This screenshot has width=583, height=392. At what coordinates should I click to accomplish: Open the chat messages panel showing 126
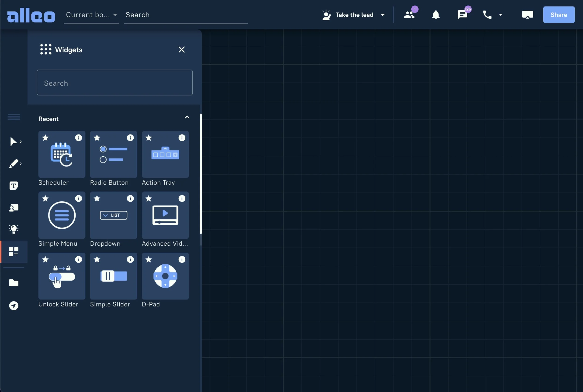tap(462, 15)
